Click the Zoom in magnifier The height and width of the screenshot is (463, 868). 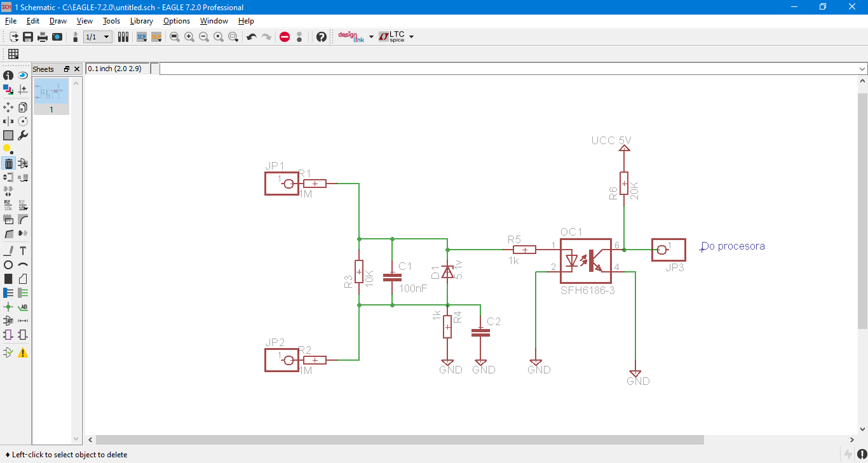[189, 37]
